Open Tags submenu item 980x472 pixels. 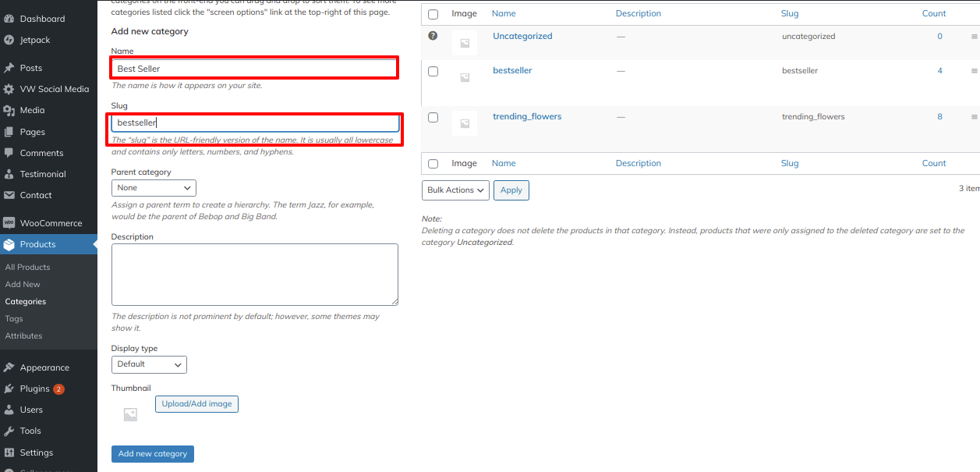pos(14,319)
